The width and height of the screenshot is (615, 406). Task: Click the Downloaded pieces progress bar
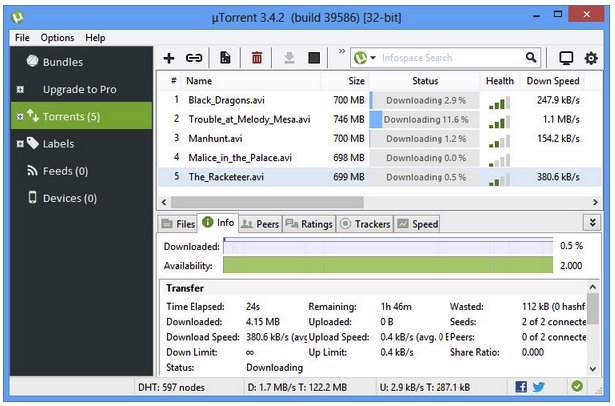(x=388, y=246)
